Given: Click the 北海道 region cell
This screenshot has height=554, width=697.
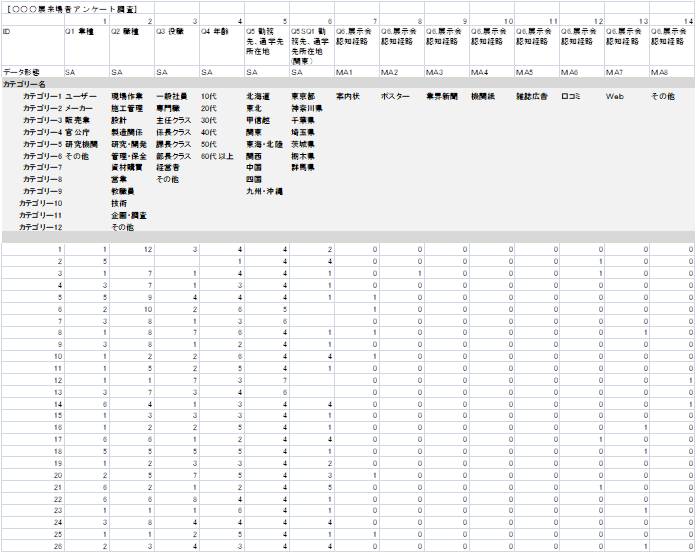Looking at the screenshot, I should pos(258,97).
